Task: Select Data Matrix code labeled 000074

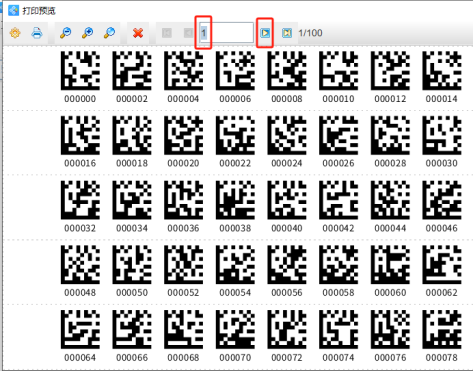Action: (x=338, y=329)
